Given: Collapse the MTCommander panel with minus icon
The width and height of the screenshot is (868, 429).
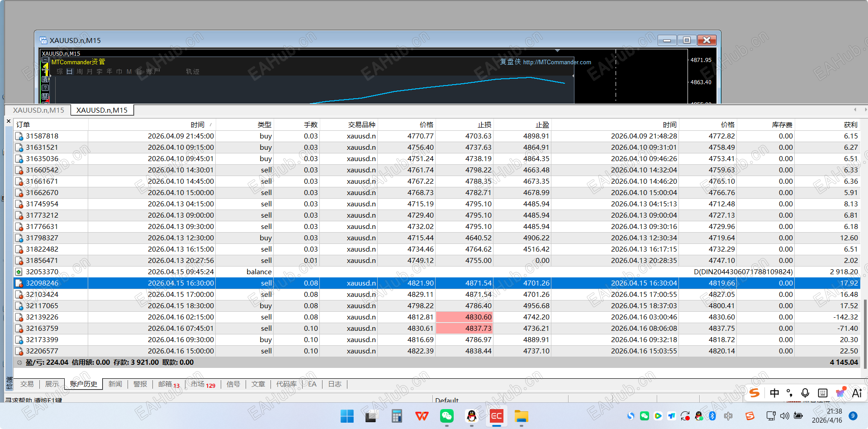Looking at the screenshot, I should (45, 60).
